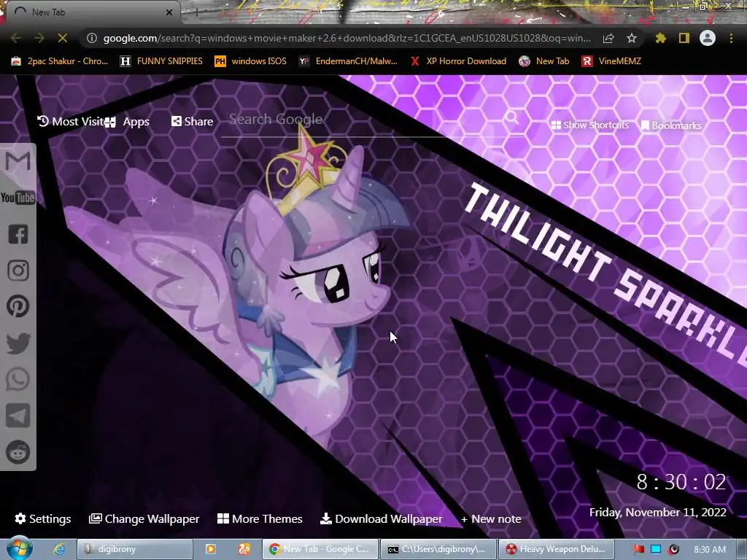Open Instagram from the sidebar

click(18, 271)
